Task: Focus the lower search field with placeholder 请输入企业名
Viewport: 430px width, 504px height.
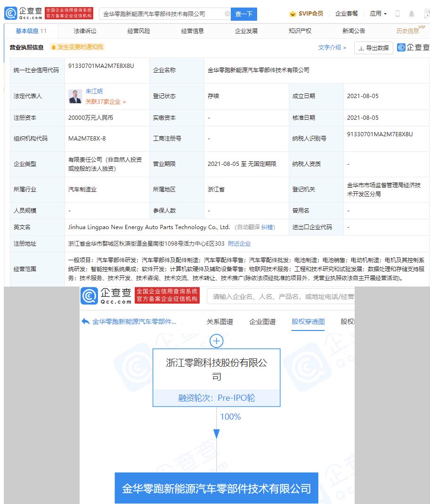Action: [x=281, y=297]
